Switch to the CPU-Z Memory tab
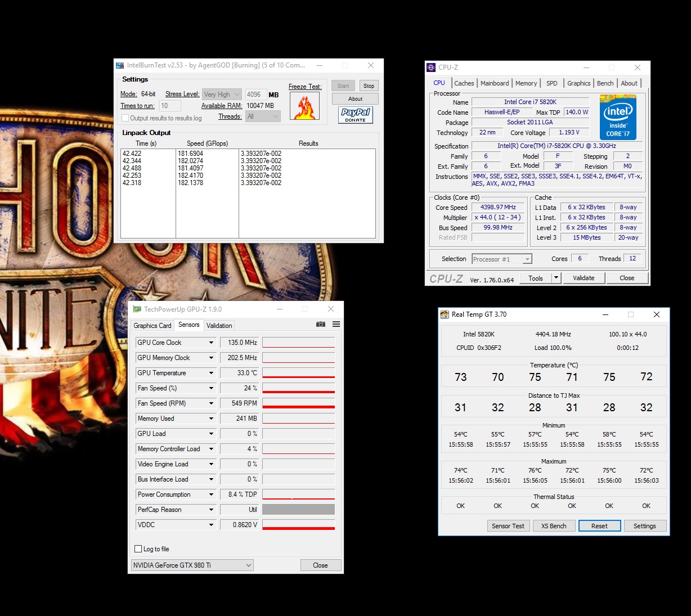Image resolution: width=691 pixels, height=616 pixels. pyautogui.click(x=526, y=83)
